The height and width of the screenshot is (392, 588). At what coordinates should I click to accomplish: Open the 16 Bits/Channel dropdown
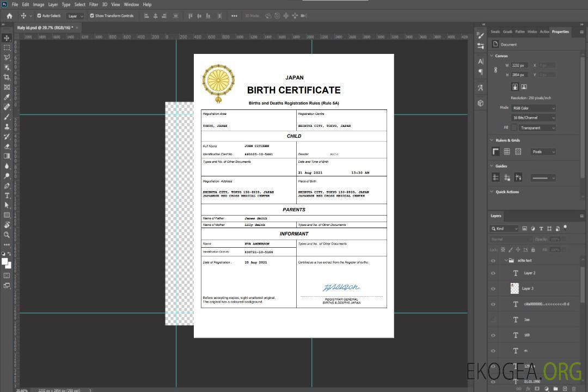coord(533,118)
